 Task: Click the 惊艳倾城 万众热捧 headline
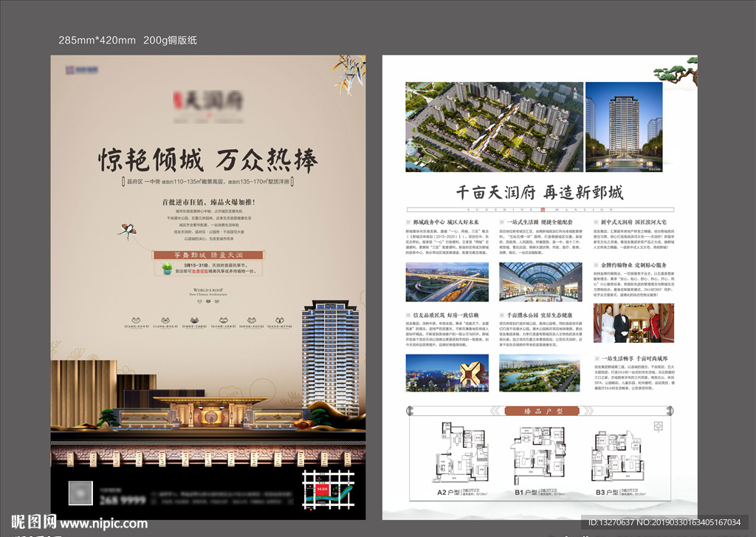210,158
